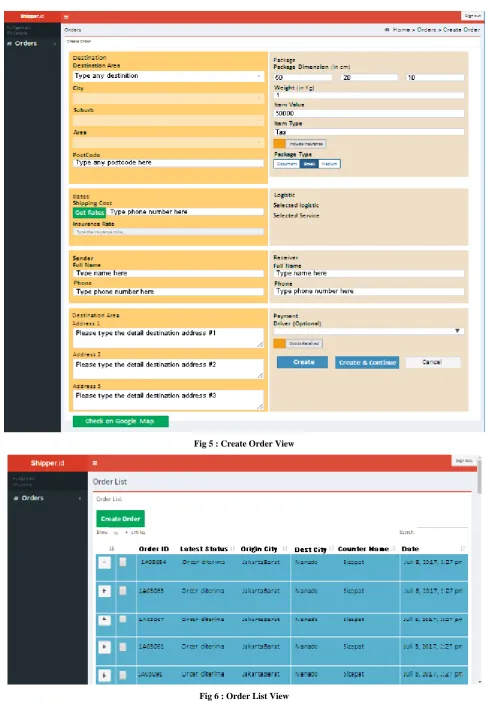Screen dimensions: 487x727
Task: Click the Cancel button
Action: click(x=433, y=362)
